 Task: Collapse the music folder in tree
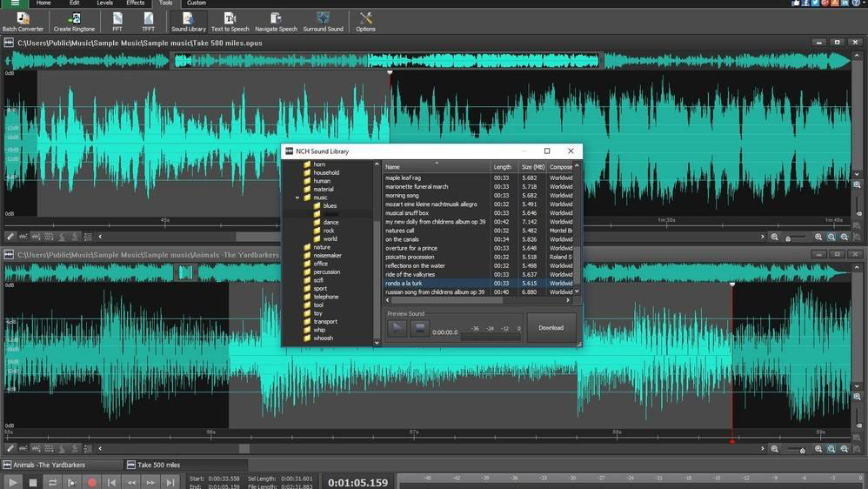(297, 198)
